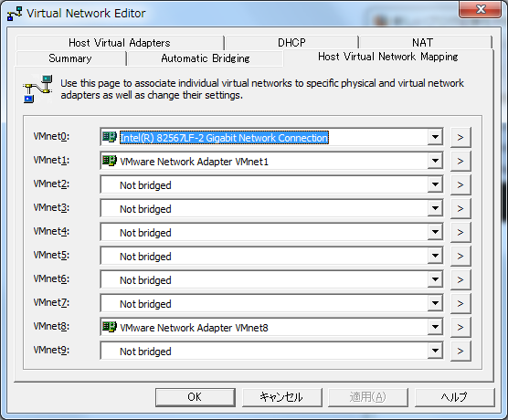The width and height of the screenshot is (508, 420).
Task: Click the VMnet1: label
Action: click(x=51, y=160)
